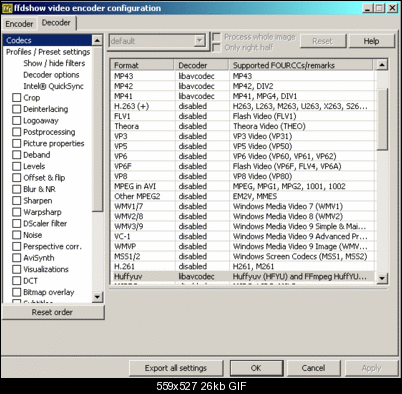Enable the Picture properties checkbox

point(17,143)
